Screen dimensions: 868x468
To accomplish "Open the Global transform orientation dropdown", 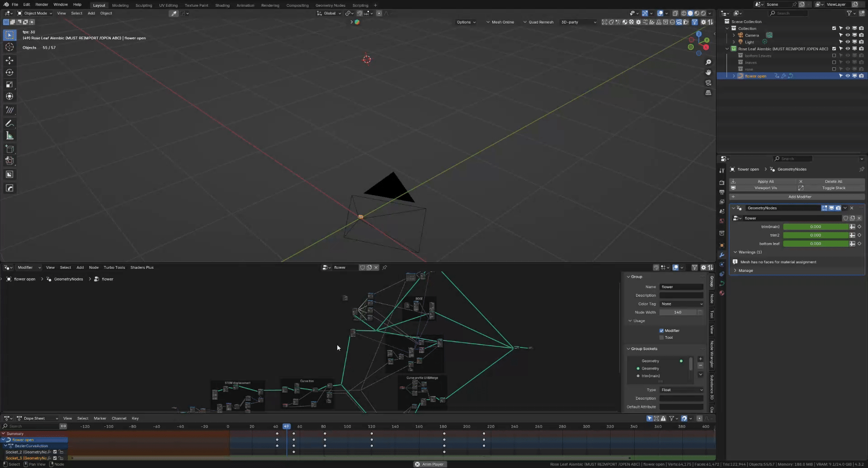I will 329,14.
